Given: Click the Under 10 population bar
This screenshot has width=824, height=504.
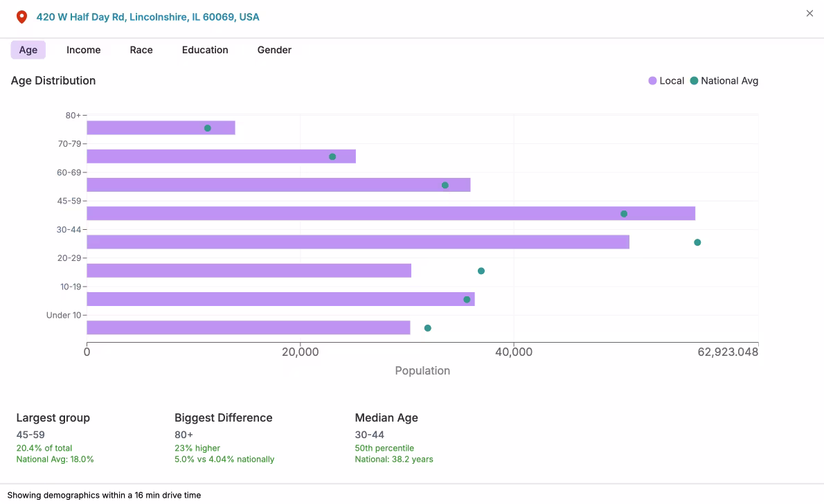Looking at the screenshot, I should pos(249,327).
